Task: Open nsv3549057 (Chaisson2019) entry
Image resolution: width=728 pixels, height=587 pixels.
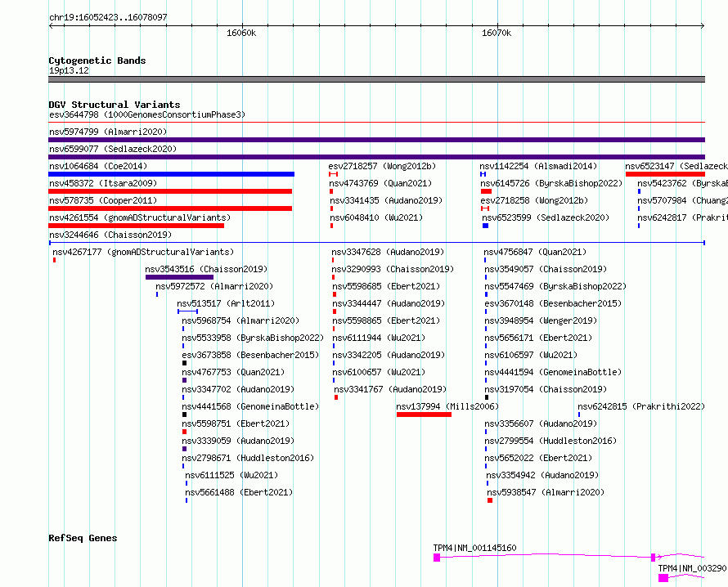Action: tap(546, 269)
